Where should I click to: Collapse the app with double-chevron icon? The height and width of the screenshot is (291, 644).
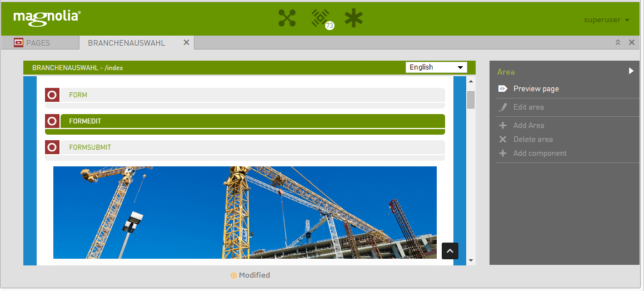[618, 42]
